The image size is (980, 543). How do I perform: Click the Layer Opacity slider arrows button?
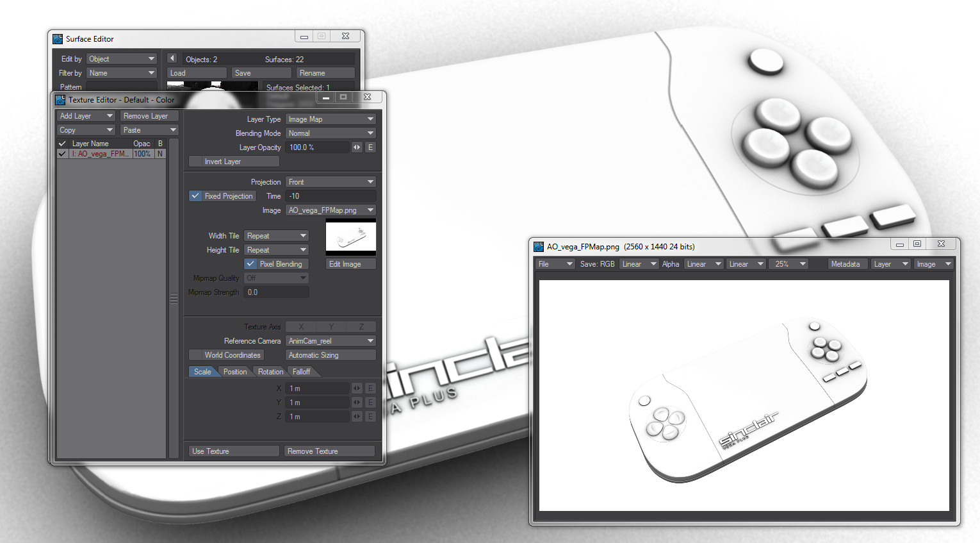(x=357, y=147)
